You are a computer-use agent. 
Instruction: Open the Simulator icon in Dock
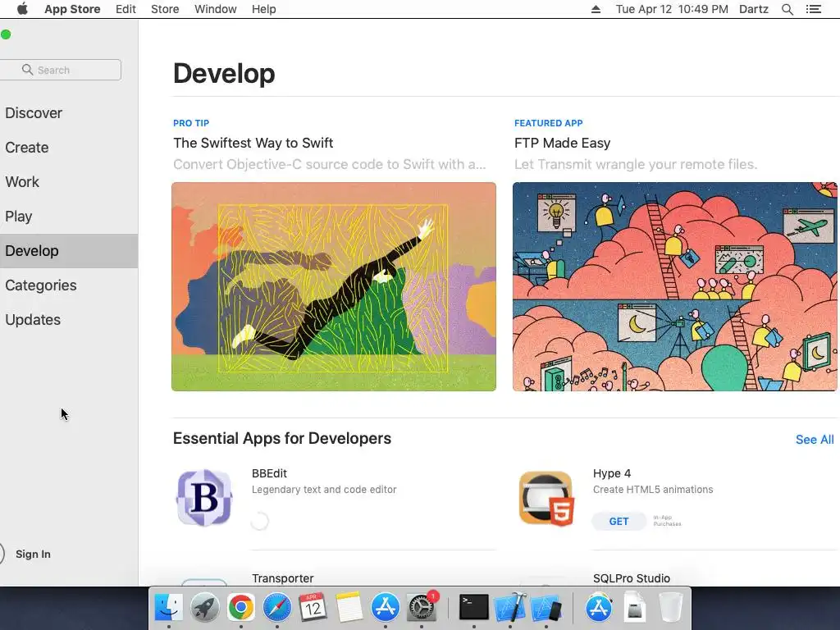click(546, 608)
